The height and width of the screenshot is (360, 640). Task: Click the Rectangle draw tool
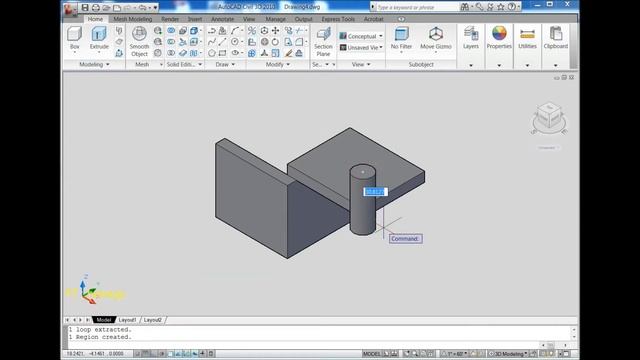tap(222, 53)
